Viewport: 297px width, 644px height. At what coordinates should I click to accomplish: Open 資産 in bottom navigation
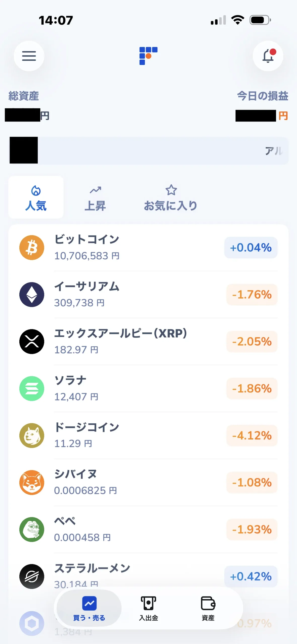(208, 608)
